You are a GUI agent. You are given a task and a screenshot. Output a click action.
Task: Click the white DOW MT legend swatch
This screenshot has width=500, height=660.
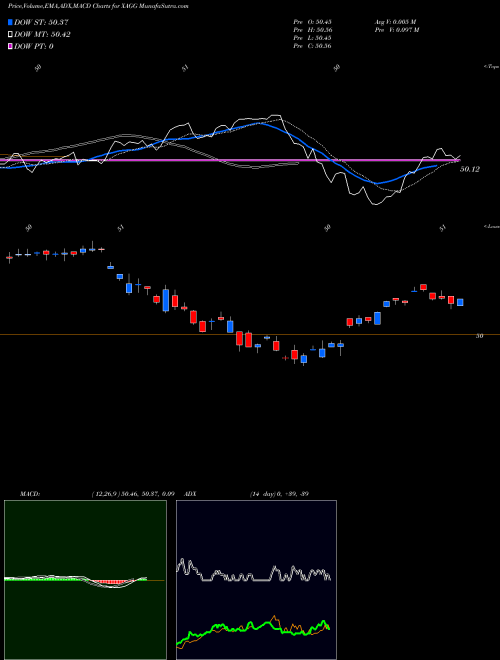[11, 35]
